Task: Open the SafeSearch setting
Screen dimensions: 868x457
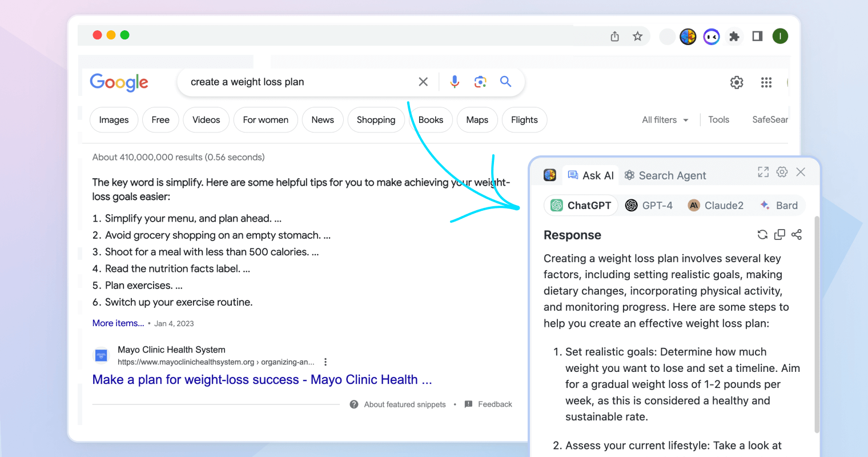Action: (770, 120)
